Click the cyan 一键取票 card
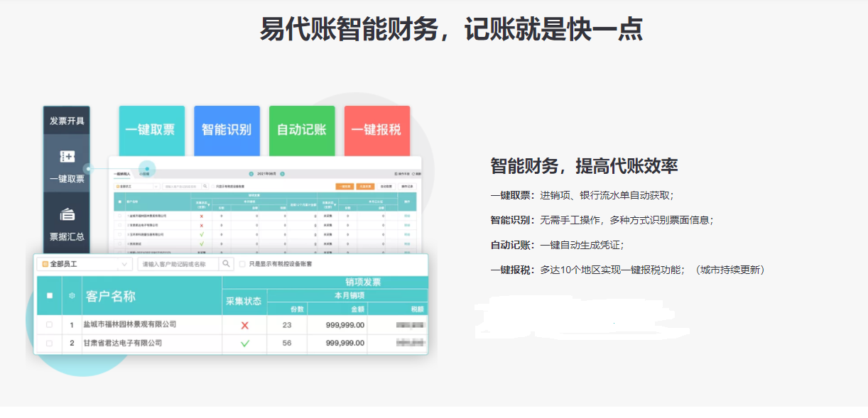This screenshot has height=418, width=868. point(151,131)
